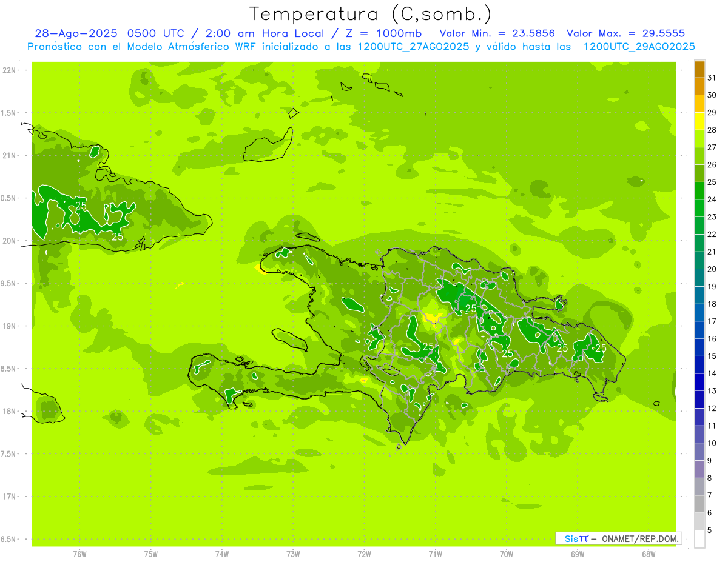Click the "70W" longitude label
This screenshot has width=728, height=562.
point(507,554)
